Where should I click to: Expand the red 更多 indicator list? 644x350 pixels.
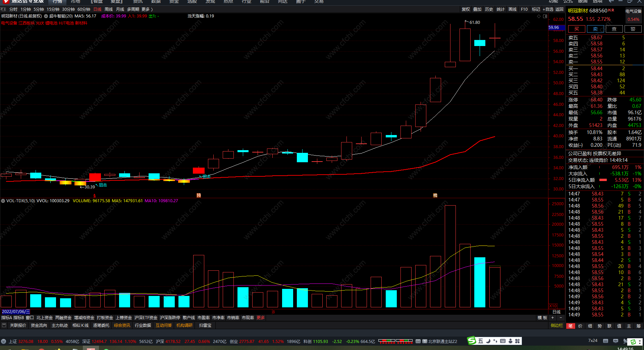pyautogui.click(x=261, y=318)
